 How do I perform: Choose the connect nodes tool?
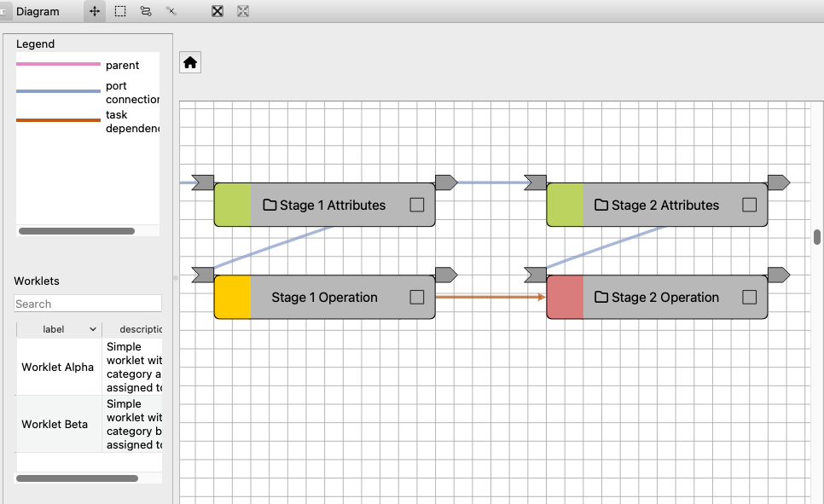pyautogui.click(x=146, y=11)
